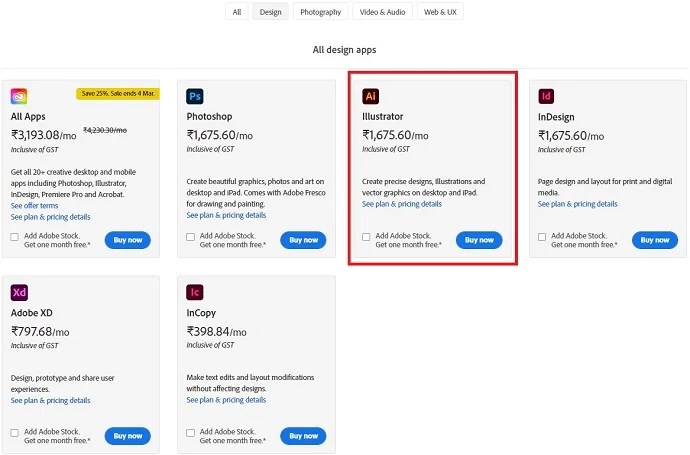
Task: Click the InCopy Ic icon
Action: pyautogui.click(x=195, y=293)
